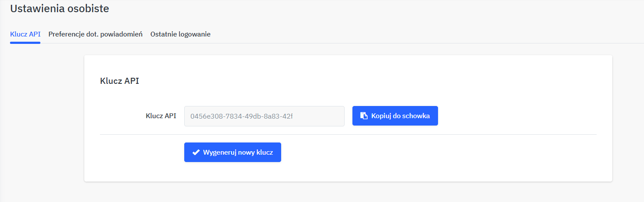Image resolution: width=644 pixels, height=202 pixels.
Task: Generate a new API key
Action: 232,152
